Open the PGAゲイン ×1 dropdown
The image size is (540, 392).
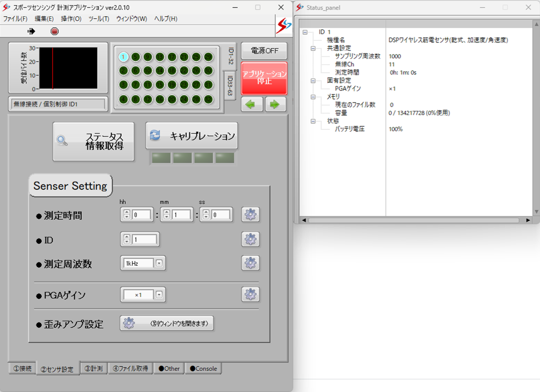tap(159, 295)
